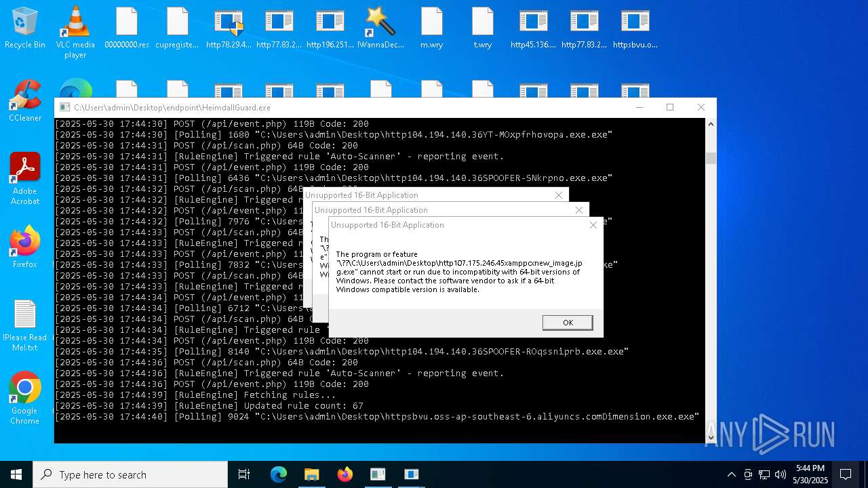Image resolution: width=868 pixels, height=488 pixels.
Task: Click console line 'Updated rule count: 67'
Action: (x=209, y=405)
